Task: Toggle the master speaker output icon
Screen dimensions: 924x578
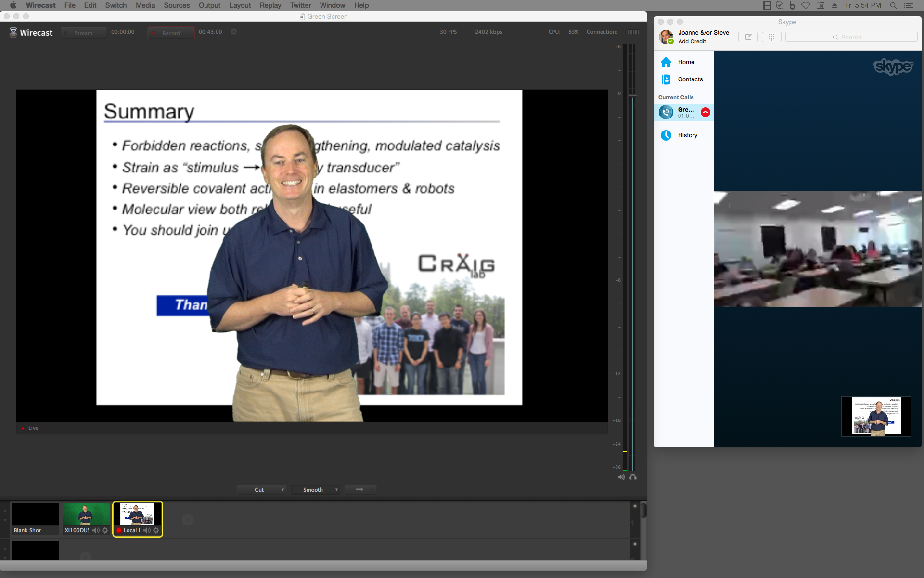Action: pos(621,477)
